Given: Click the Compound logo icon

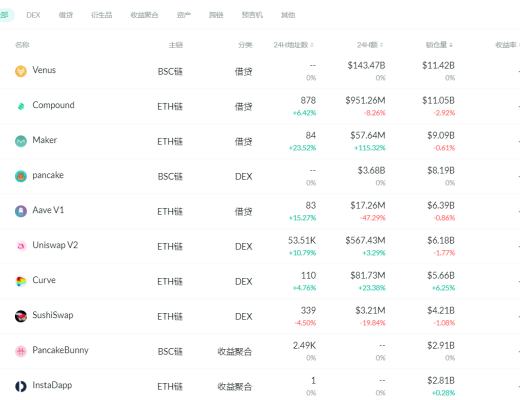Looking at the screenshot, I should pyautogui.click(x=21, y=106).
